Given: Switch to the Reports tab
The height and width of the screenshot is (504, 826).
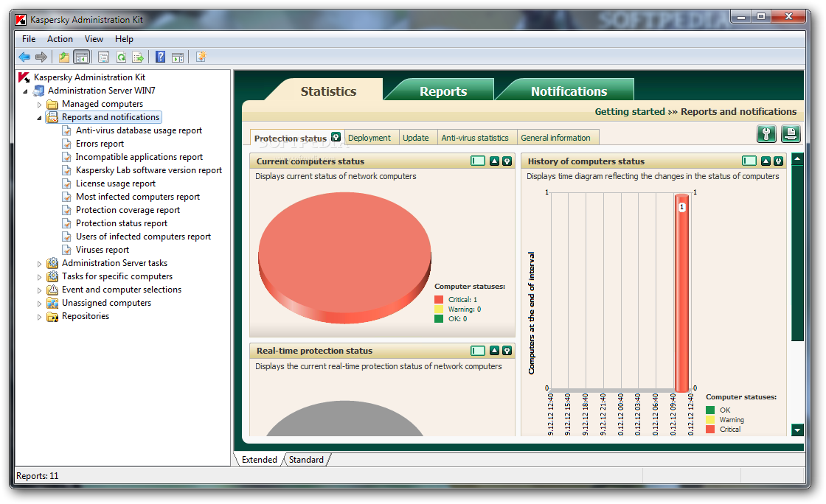Looking at the screenshot, I should [x=443, y=91].
